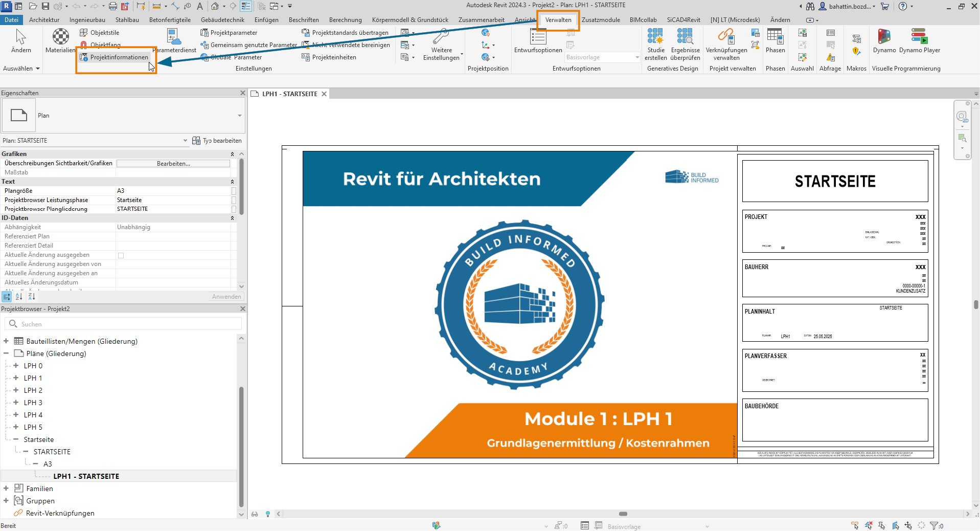980x531 pixels.
Task: Open Projektparameter dialog
Action: point(229,33)
